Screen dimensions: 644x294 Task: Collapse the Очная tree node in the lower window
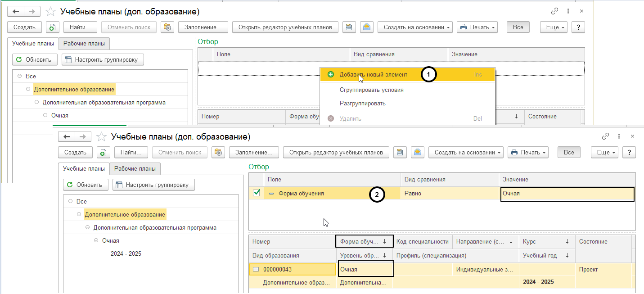pos(96,240)
